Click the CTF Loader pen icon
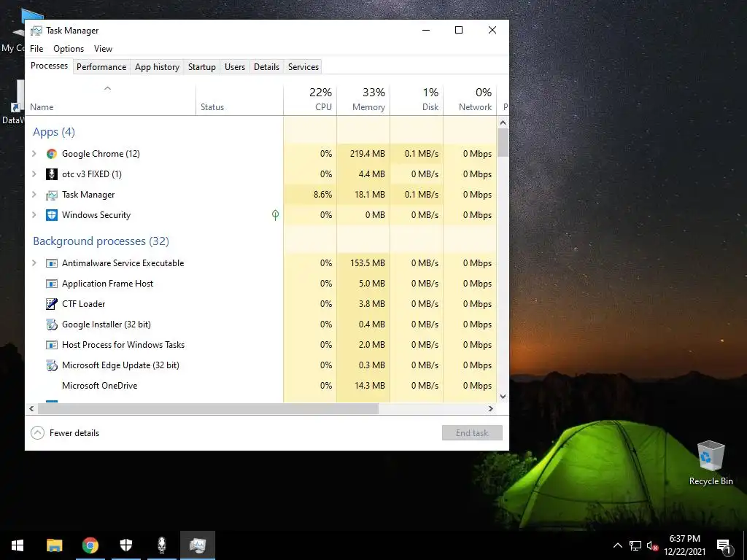 point(52,304)
